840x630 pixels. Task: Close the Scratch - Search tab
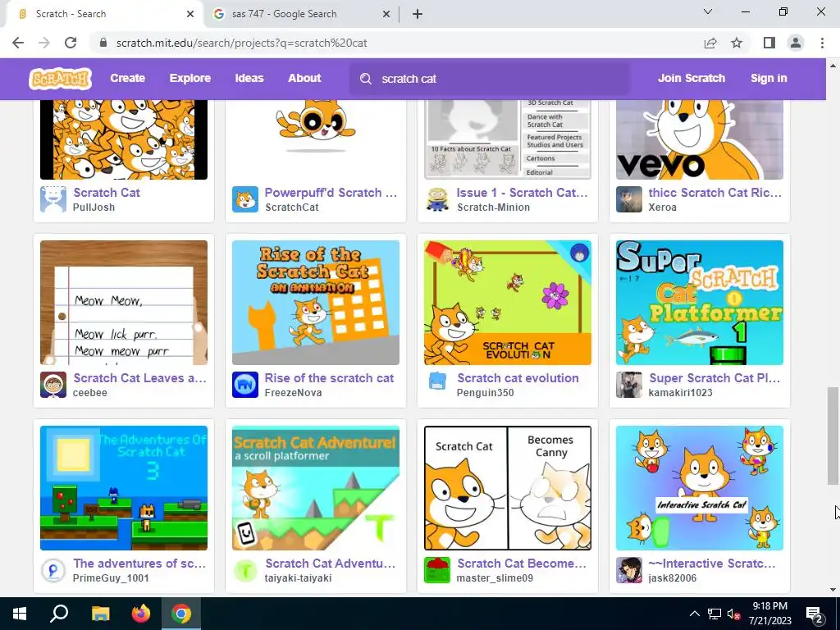(190, 14)
